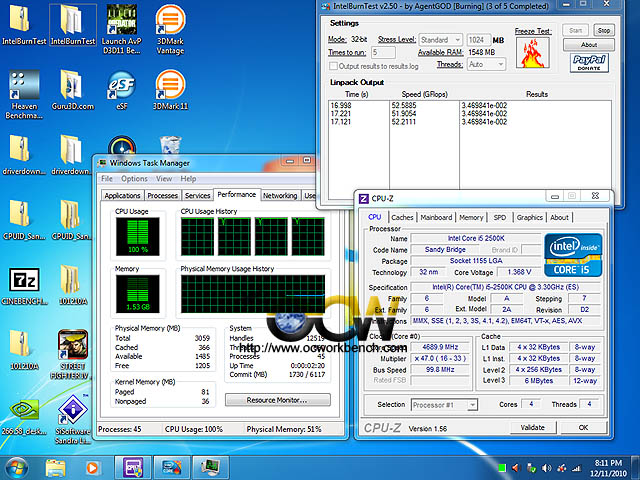Click the green CPU tray icon
The image size is (640, 480).
pos(502,468)
